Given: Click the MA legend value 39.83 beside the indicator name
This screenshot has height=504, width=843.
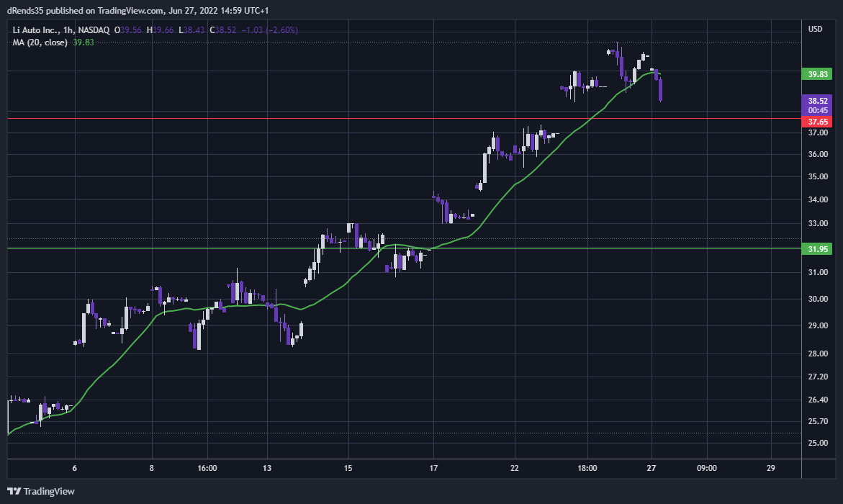Looking at the screenshot, I should point(84,42).
